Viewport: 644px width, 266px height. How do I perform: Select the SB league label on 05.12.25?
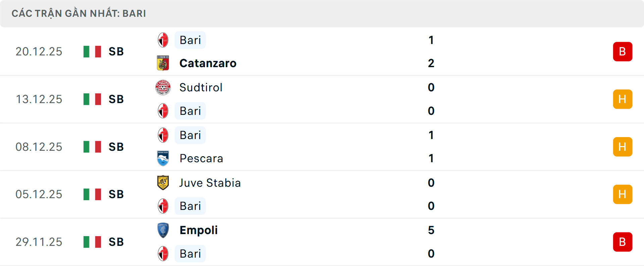coord(116,194)
